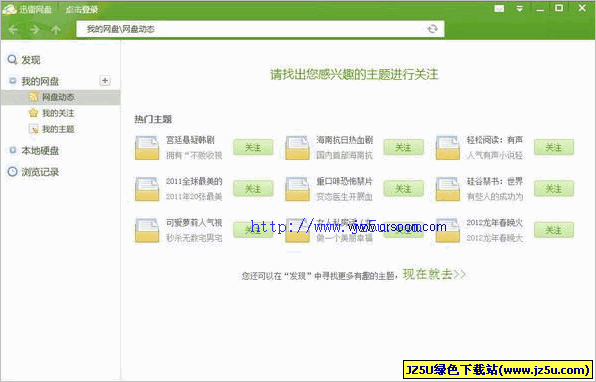
Task: Click the folder icon of 2011全球最美的
Action: point(147,189)
